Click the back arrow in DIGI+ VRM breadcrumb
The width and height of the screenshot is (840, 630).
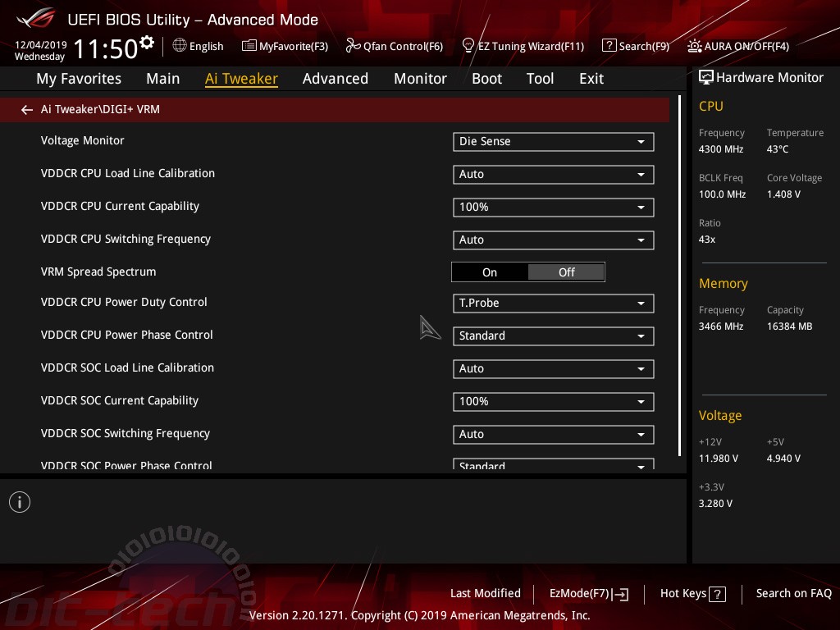click(27, 110)
